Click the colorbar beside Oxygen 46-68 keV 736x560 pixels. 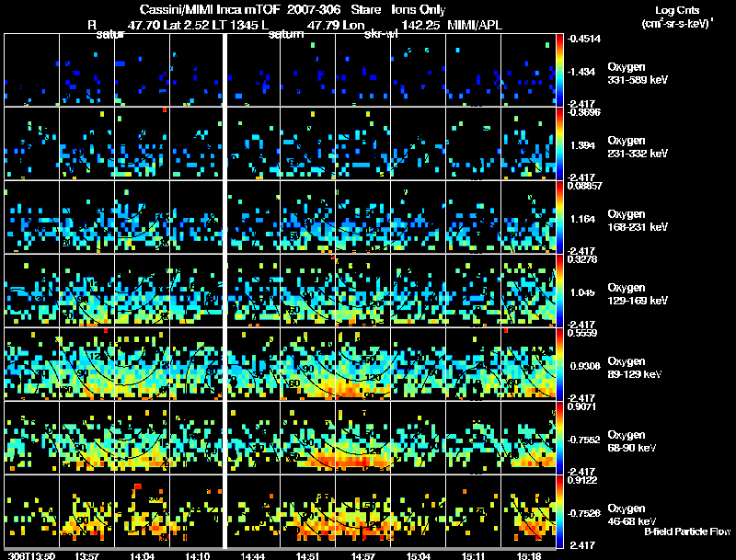[559, 511]
